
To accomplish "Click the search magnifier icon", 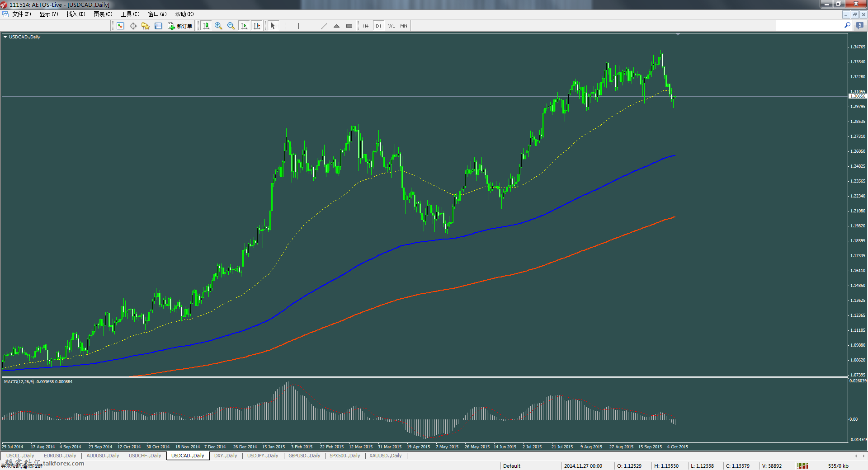I will tap(847, 25).
